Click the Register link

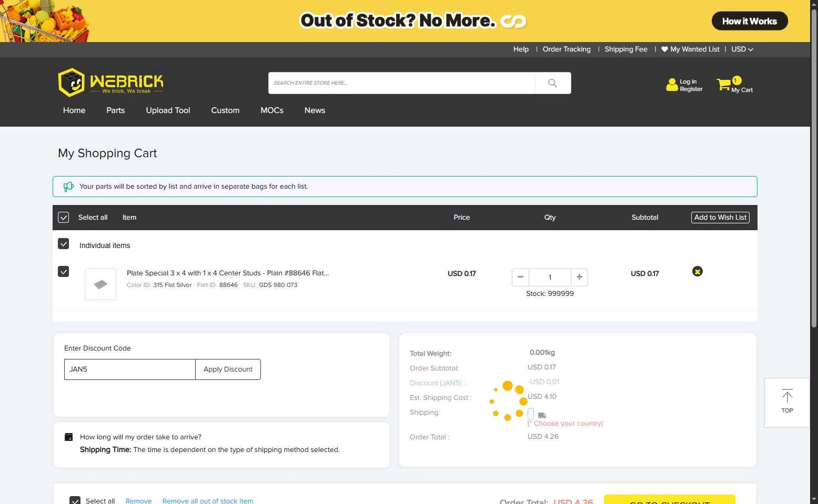(691, 89)
